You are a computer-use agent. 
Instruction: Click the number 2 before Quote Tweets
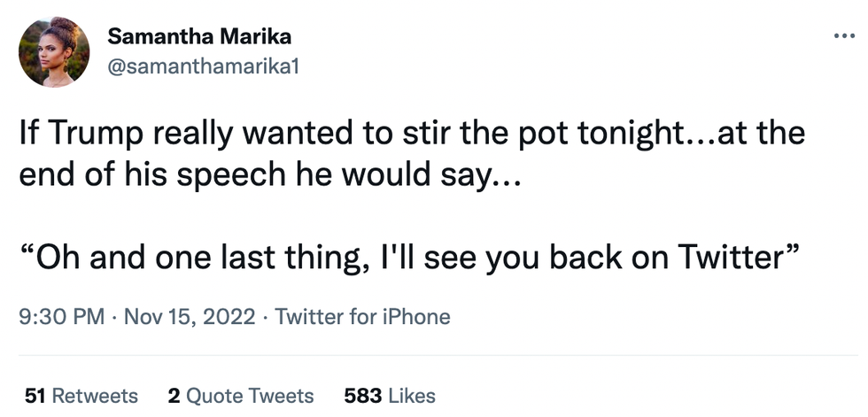(x=173, y=395)
